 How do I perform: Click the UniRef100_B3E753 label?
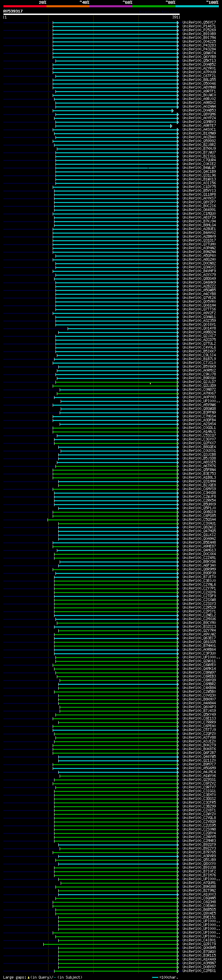(199, 473)
